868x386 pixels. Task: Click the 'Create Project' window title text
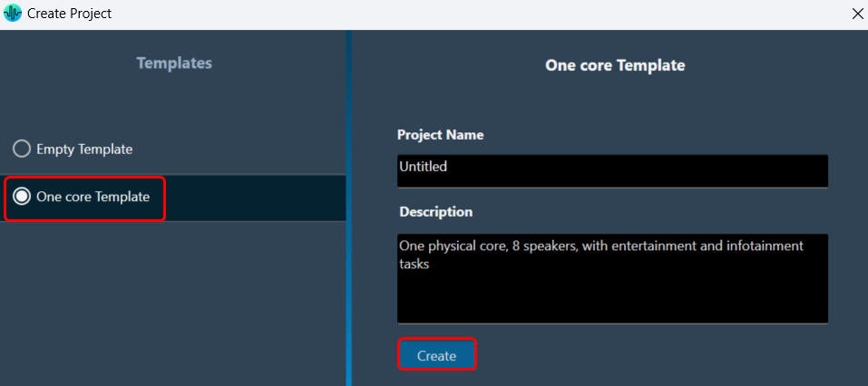pos(69,14)
